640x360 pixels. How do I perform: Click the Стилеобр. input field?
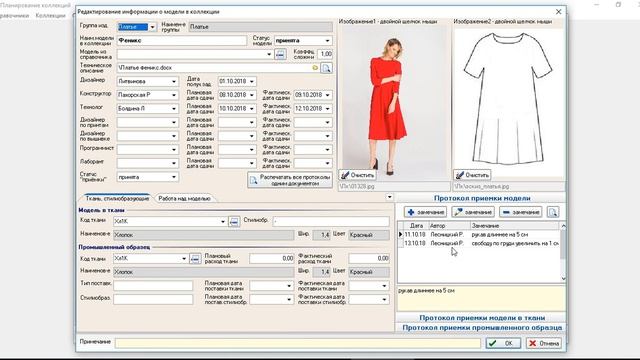(331, 221)
